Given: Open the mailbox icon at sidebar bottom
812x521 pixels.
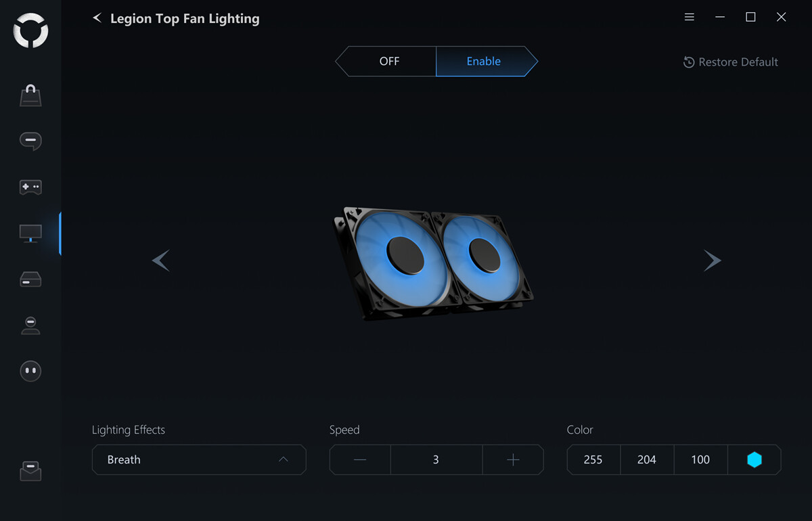Looking at the screenshot, I should pos(30,471).
